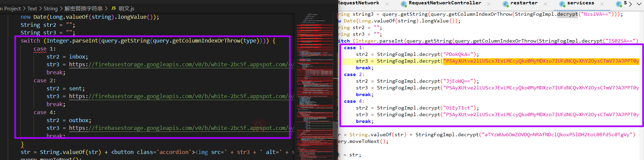Viewport: 644px width, 160px height.
Task: Open the firebasestorage link under case 1
Action: (181, 65)
